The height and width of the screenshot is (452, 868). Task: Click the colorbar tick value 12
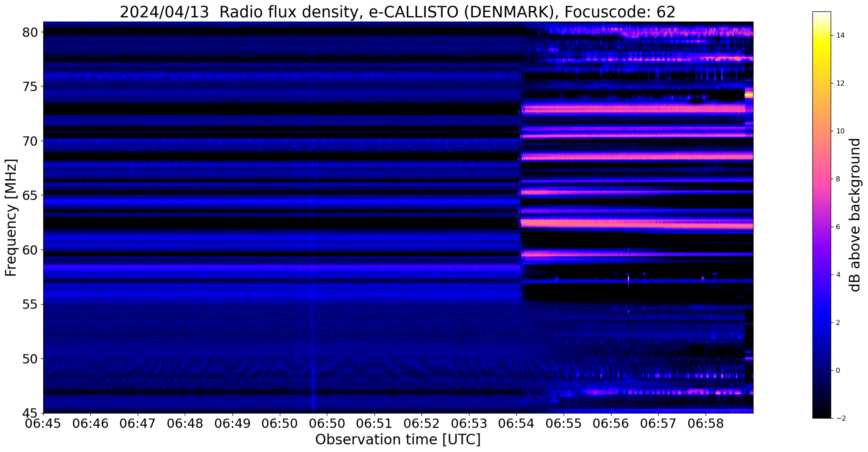[x=840, y=83]
